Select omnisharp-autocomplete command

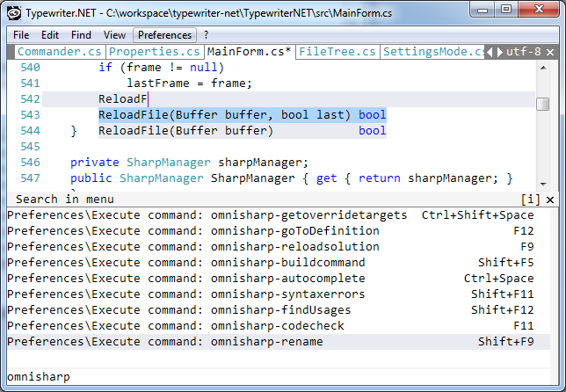[278, 279]
